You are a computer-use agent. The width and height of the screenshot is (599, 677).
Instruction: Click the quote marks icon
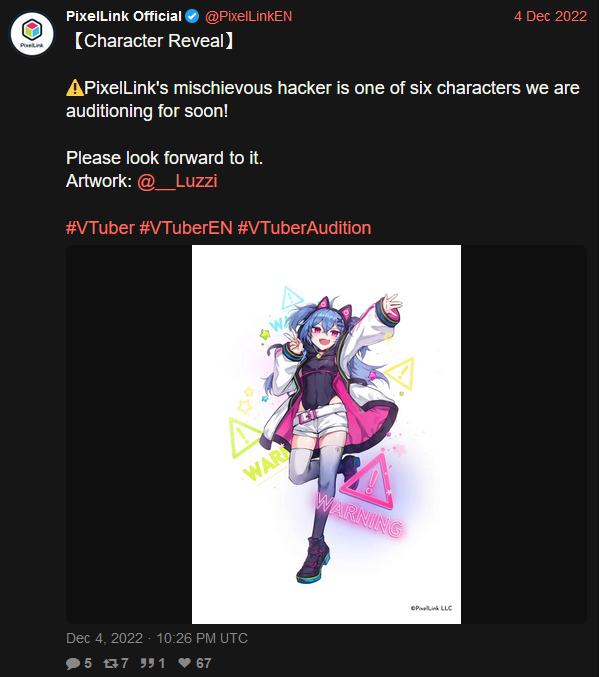pos(147,663)
